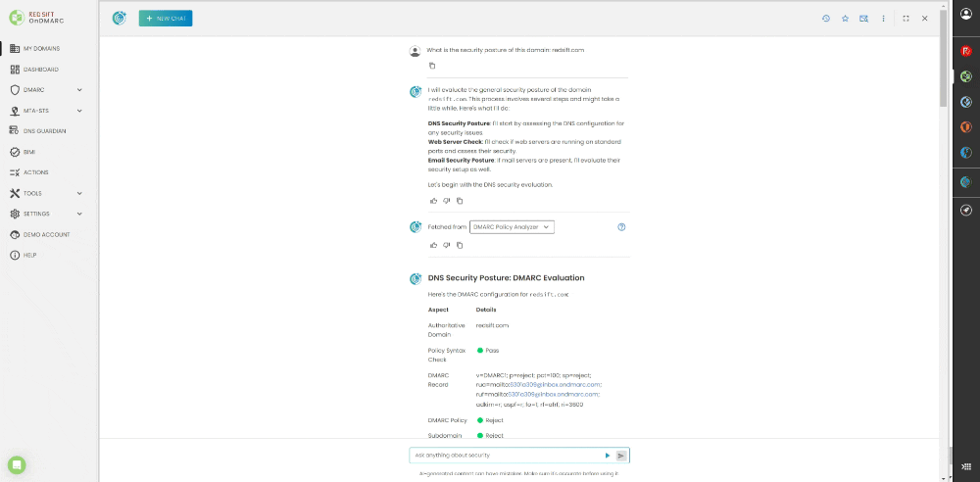Copy the Fetched from message
980x482 pixels.
(460, 245)
